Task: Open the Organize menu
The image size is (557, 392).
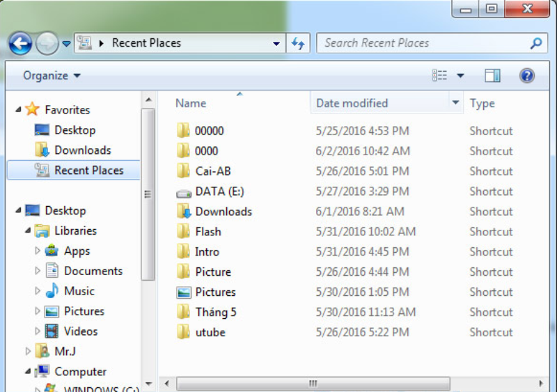Action: pos(52,75)
